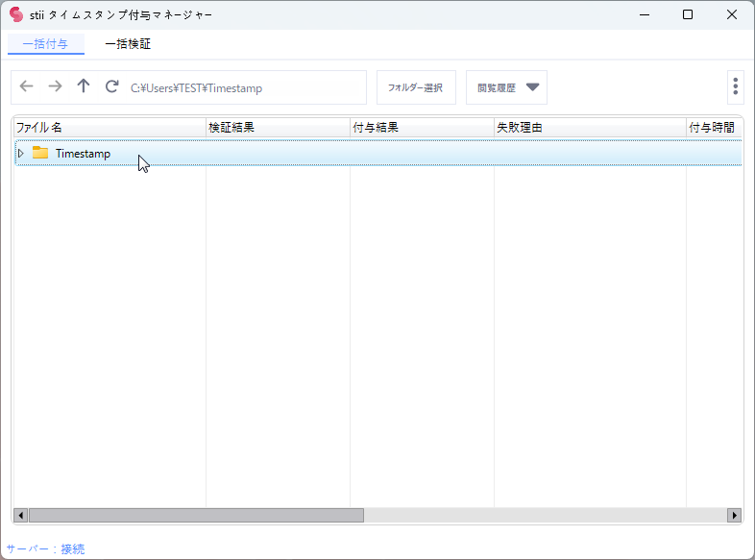Click the horizontal scrollbar thumb

196,515
